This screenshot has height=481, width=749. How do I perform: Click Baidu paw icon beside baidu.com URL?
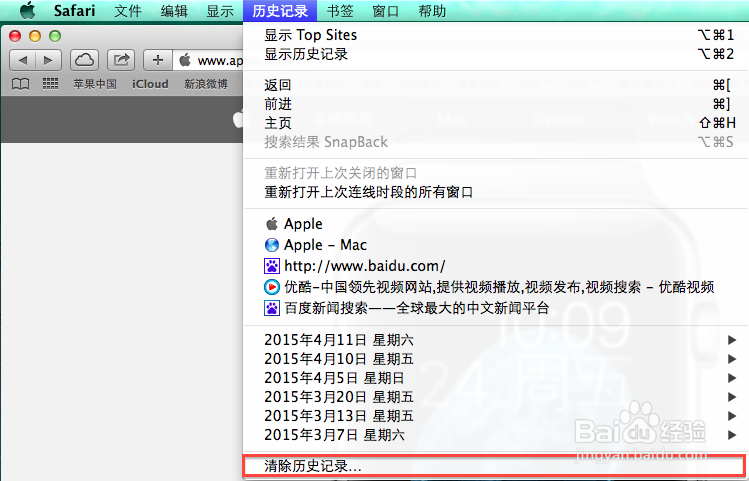pyautogui.click(x=272, y=266)
